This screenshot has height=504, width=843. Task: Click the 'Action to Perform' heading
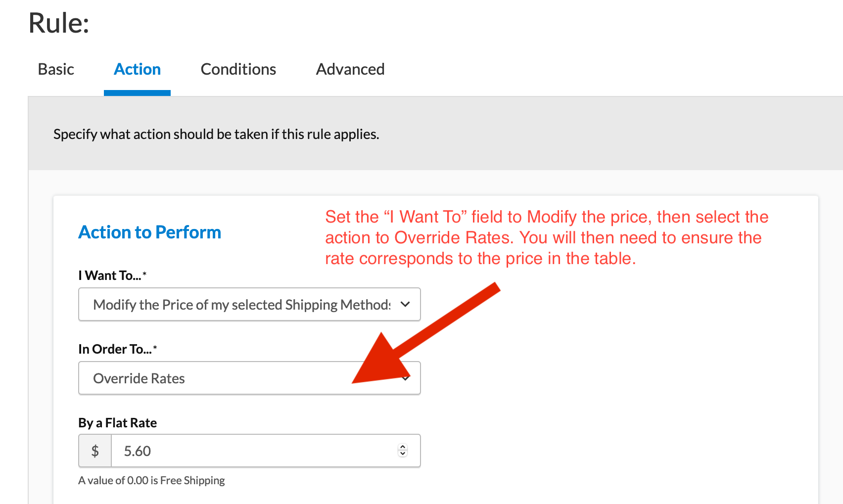tap(149, 232)
